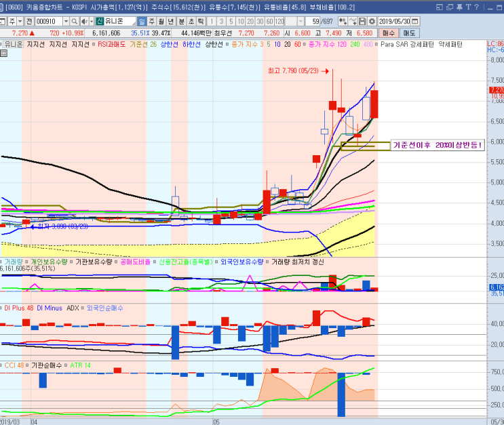Screen dimensions: 504x425
Task: Click the save chart floppy icon
Action: tap(362, 22)
